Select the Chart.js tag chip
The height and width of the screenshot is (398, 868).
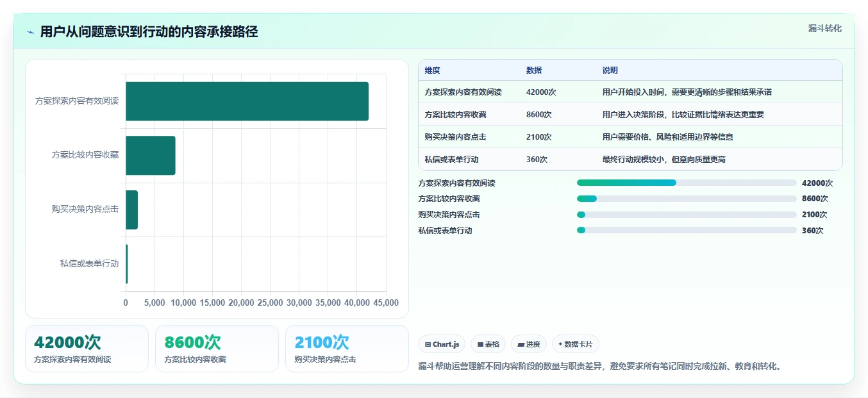(442, 344)
